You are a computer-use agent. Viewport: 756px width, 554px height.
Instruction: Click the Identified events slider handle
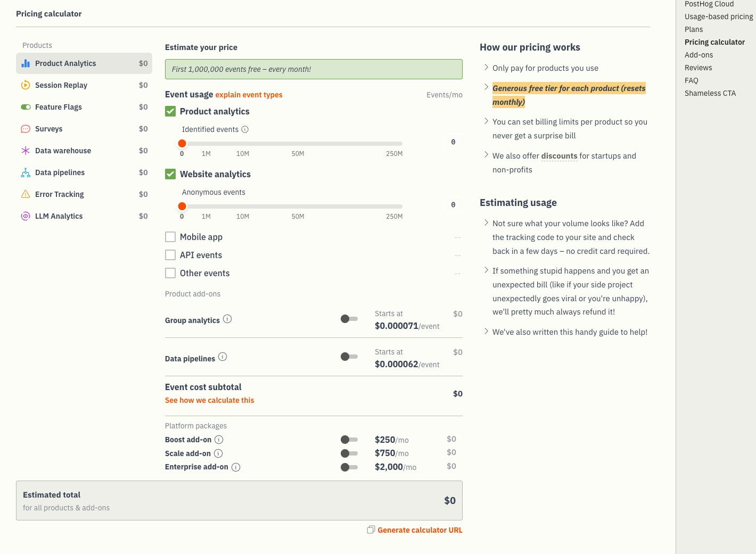click(182, 143)
